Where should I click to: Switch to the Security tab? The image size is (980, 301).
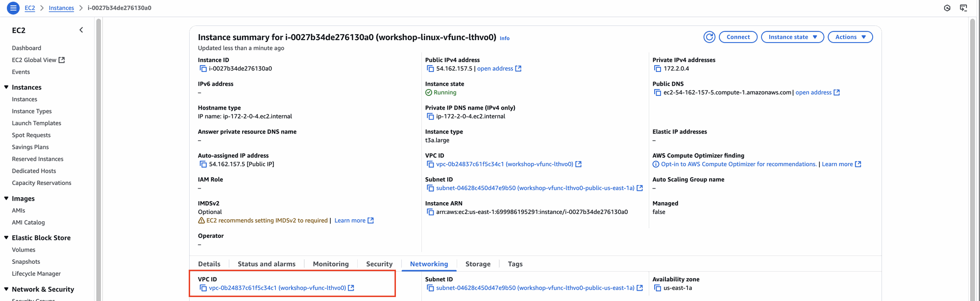(x=379, y=264)
